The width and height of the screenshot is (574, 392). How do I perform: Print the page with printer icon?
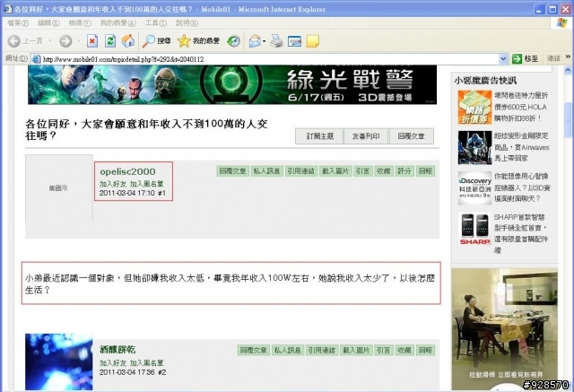tap(277, 41)
